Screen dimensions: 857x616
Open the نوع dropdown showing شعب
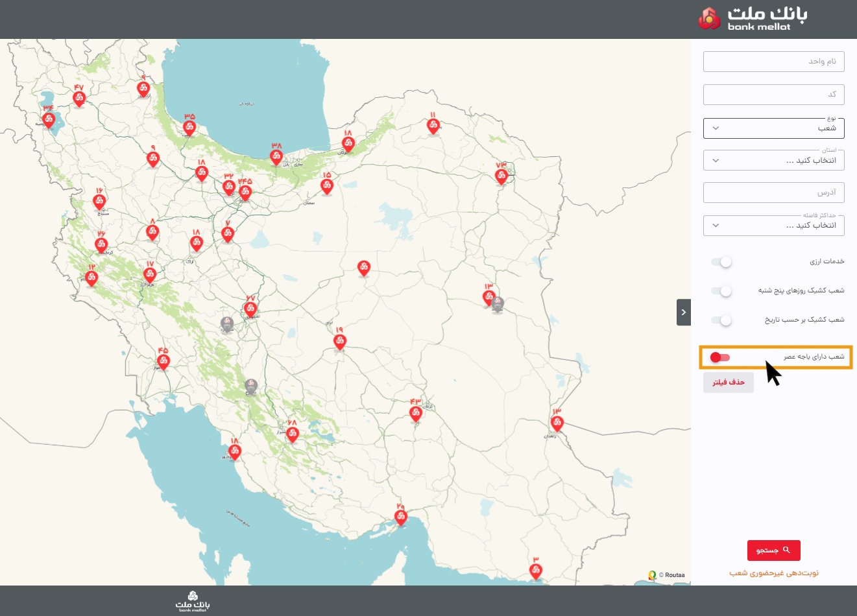773,128
